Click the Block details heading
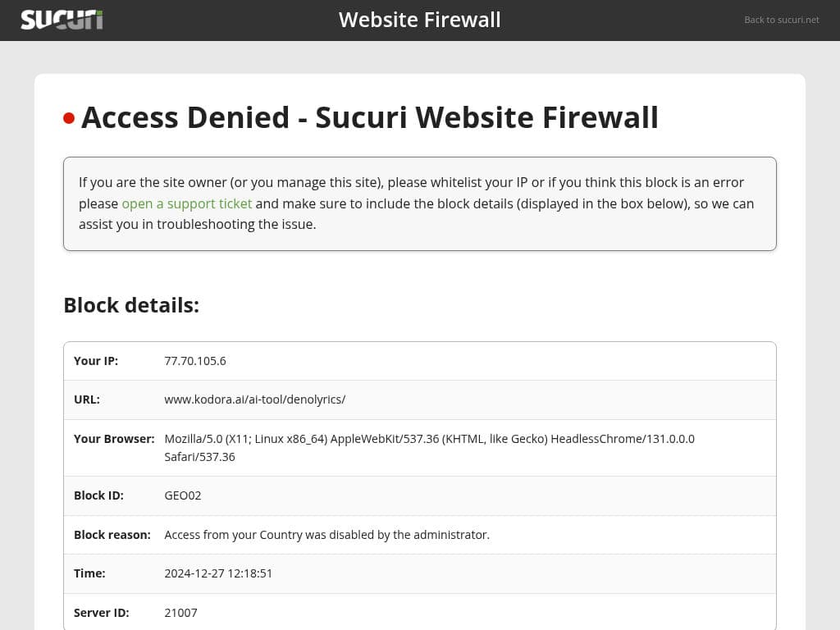Viewport: 840px width, 630px height. (131, 305)
